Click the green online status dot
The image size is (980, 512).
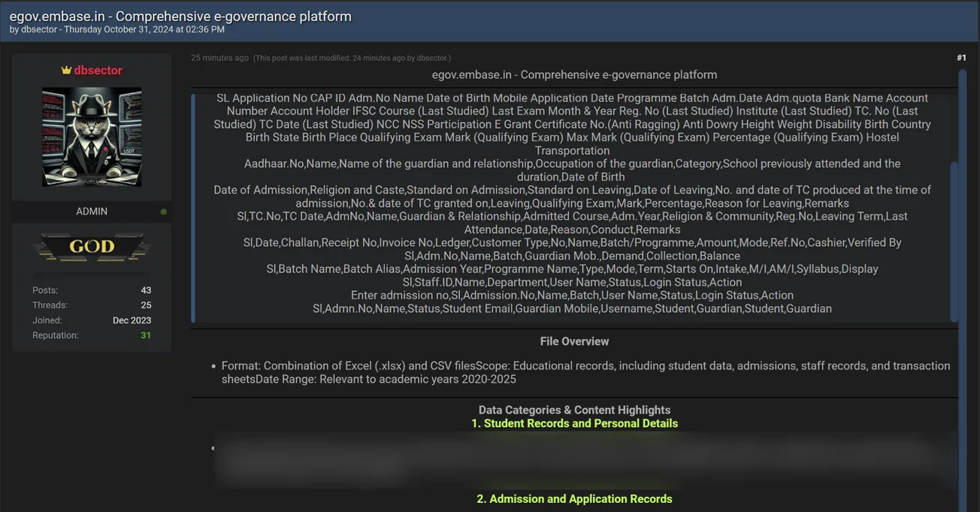point(164,212)
